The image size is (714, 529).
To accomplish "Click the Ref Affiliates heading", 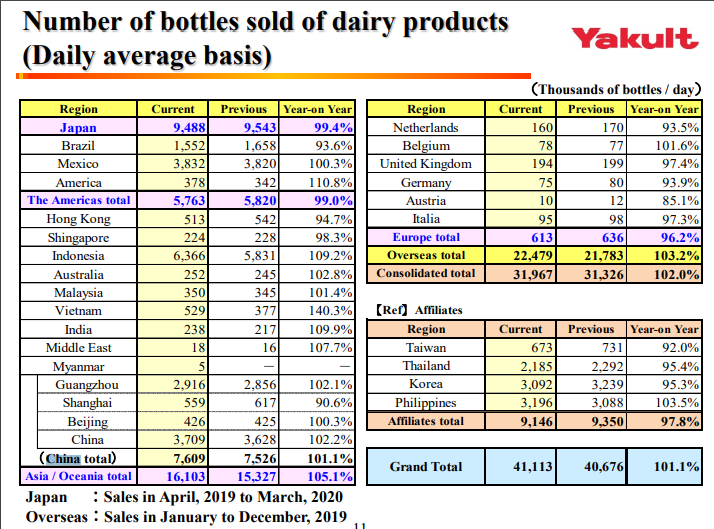I will 418,310.
